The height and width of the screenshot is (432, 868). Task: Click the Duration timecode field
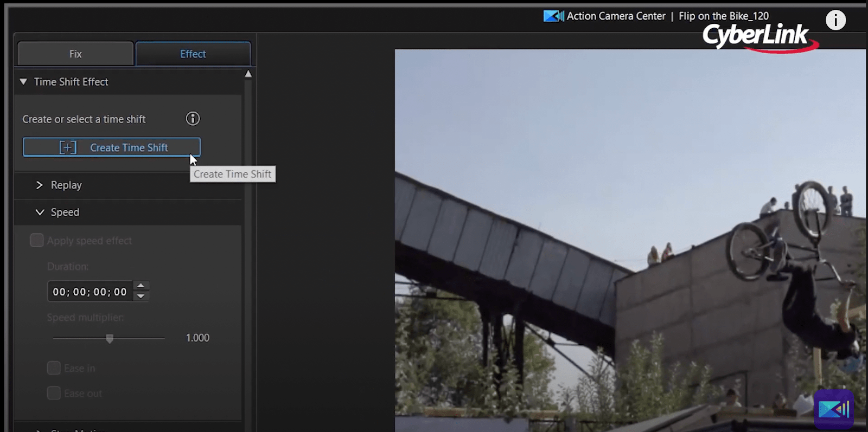[90, 292]
